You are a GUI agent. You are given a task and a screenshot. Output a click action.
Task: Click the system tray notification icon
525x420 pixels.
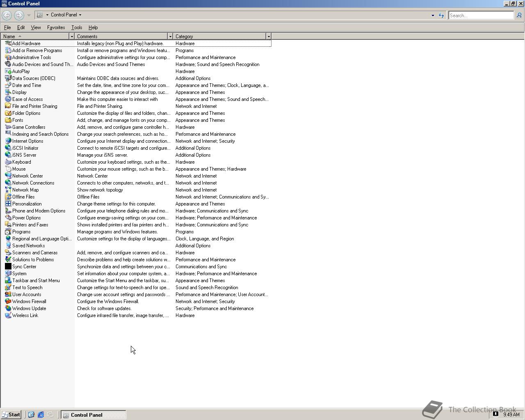click(x=495, y=414)
